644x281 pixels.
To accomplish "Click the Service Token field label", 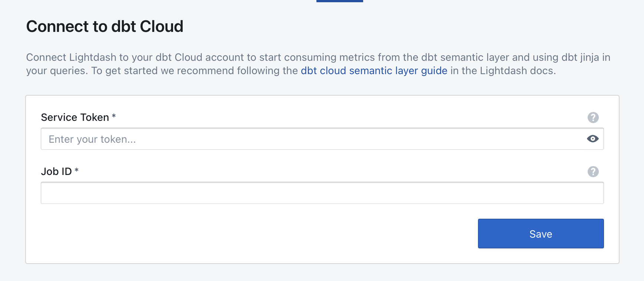I will coord(75,118).
